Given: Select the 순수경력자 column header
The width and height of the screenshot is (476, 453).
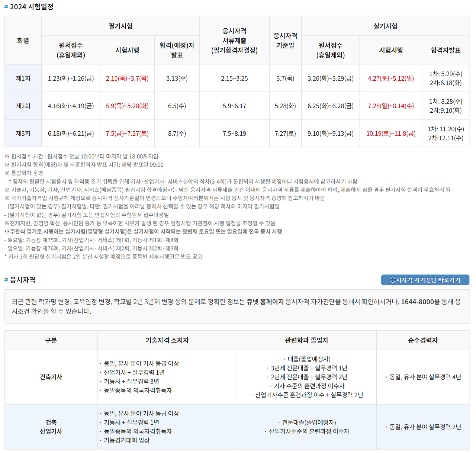Looking at the screenshot, I should (423, 340).
